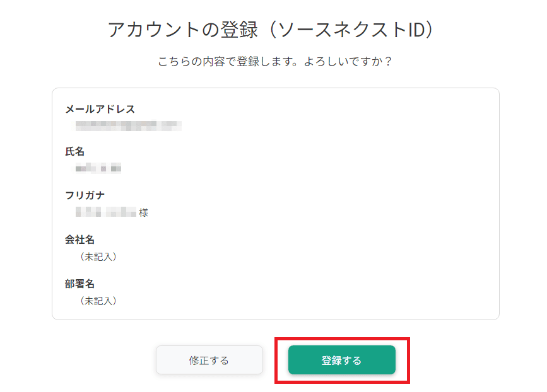Click the 部署名 field label
The image size is (547, 392).
click(80, 284)
